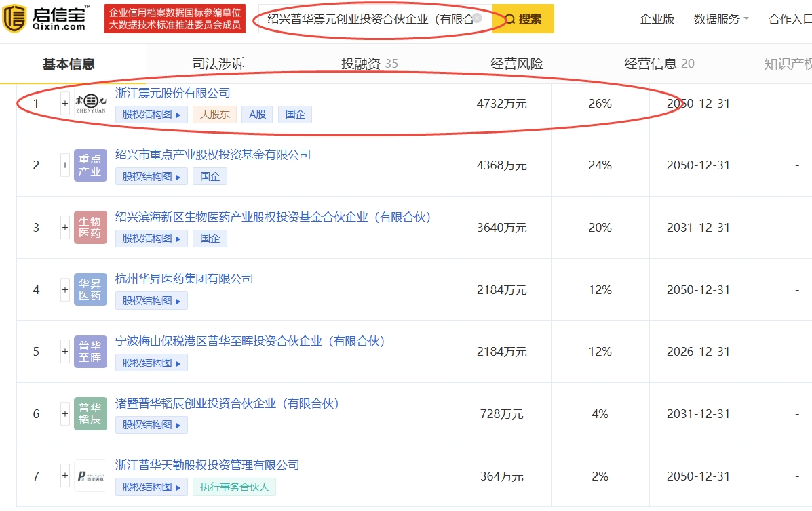Image resolution: width=812 pixels, height=511 pixels.
Task: Clear the search box with the x icon
Action: coord(478,18)
